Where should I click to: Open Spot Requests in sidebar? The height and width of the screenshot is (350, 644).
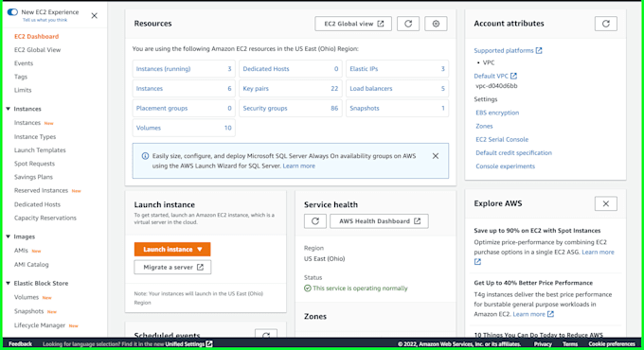[34, 164]
